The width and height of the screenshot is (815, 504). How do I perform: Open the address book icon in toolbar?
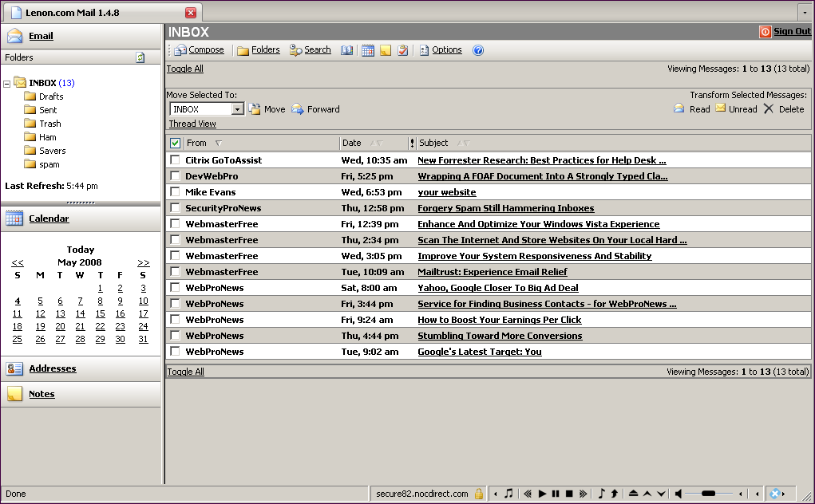click(x=346, y=50)
